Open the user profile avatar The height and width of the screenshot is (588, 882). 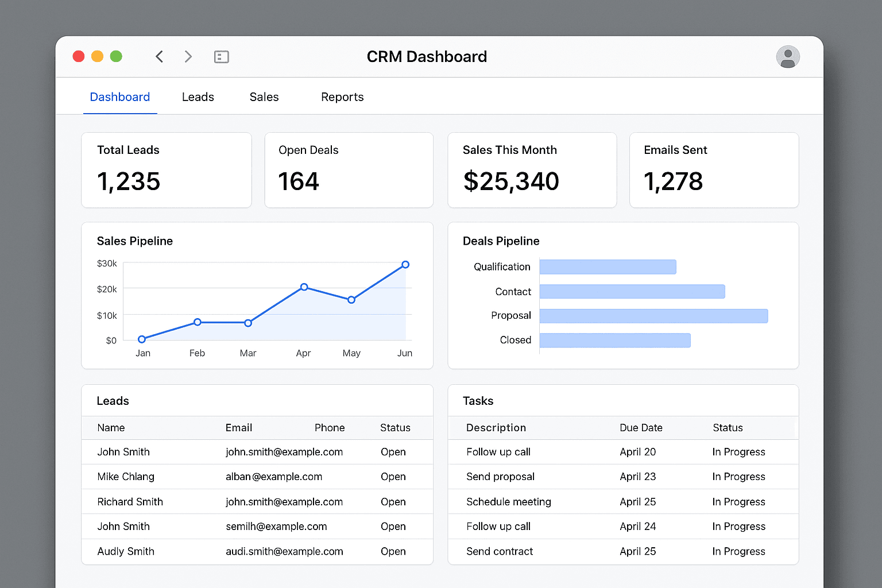tap(788, 57)
